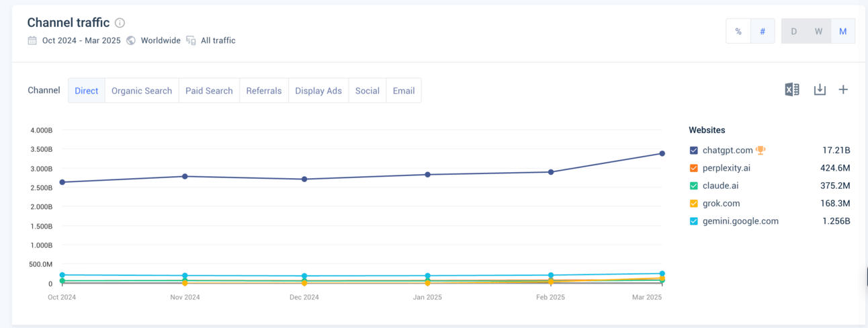Disable the gemini.google.com color checkbox

(x=694, y=221)
